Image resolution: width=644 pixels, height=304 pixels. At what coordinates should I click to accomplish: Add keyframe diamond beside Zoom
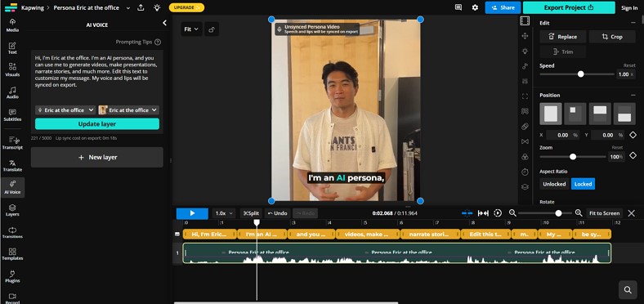(633, 155)
